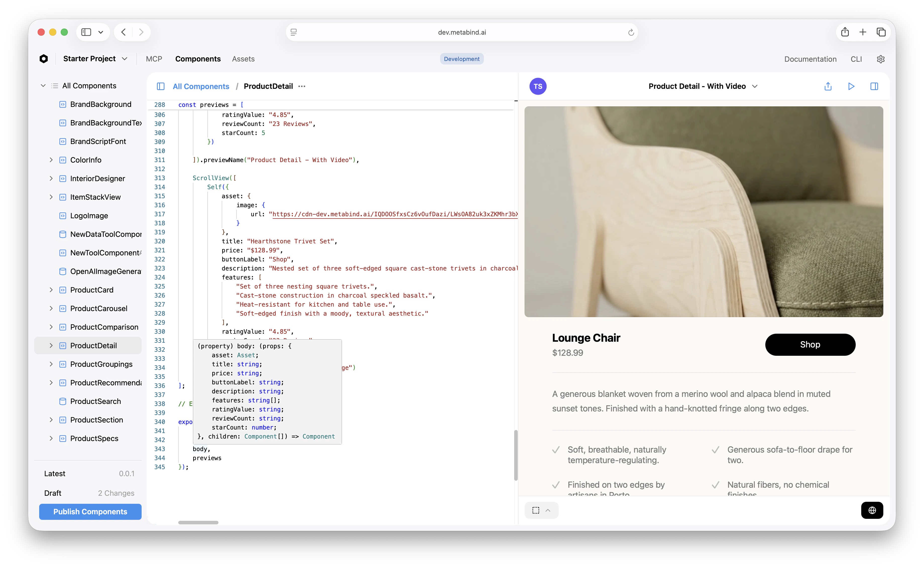Screen dimensions: 924x568
Task: Open the CLI link
Action: point(856,59)
